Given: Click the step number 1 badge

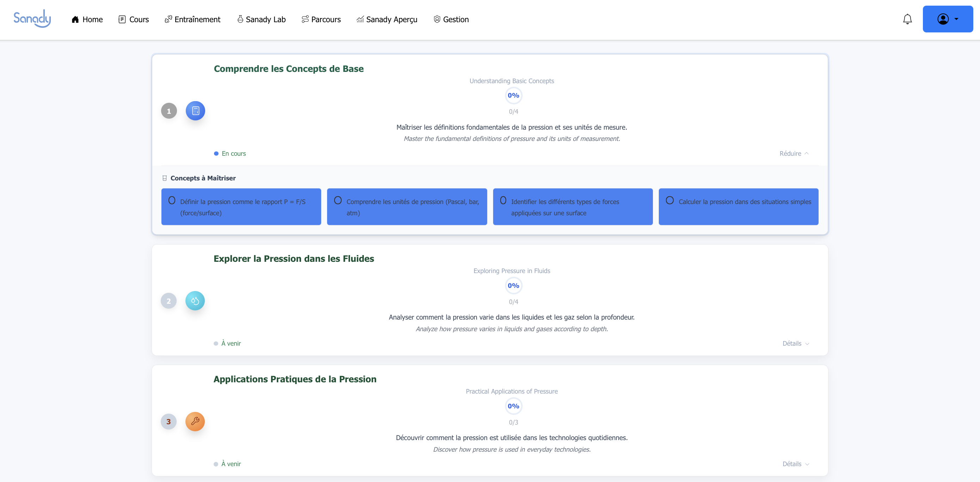Looking at the screenshot, I should tap(169, 111).
